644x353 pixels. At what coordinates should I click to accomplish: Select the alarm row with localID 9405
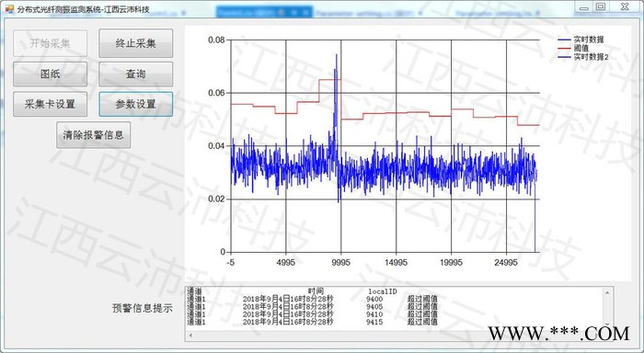click(312, 307)
